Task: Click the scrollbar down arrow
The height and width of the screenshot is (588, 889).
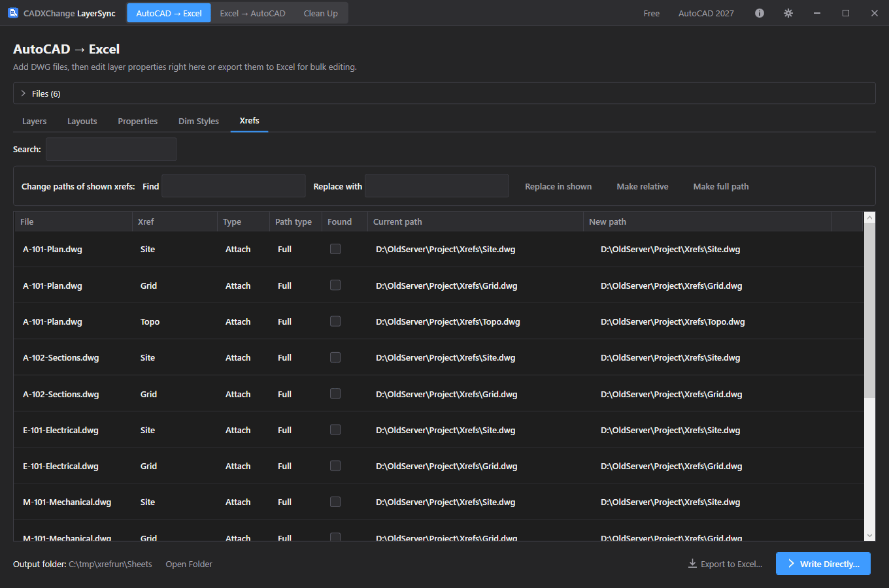Action: (869, 536)
